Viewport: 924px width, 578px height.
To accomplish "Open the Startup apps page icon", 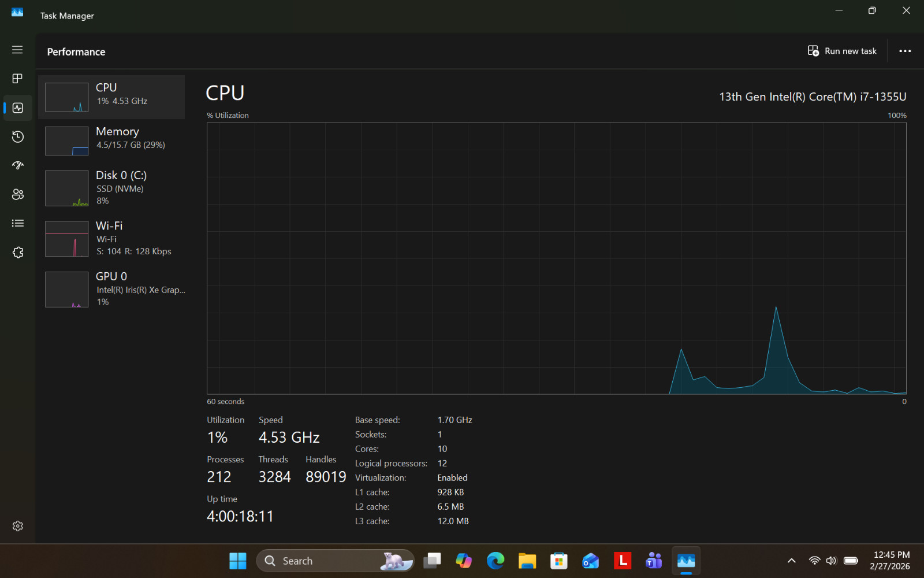I will tap(17, 165).
